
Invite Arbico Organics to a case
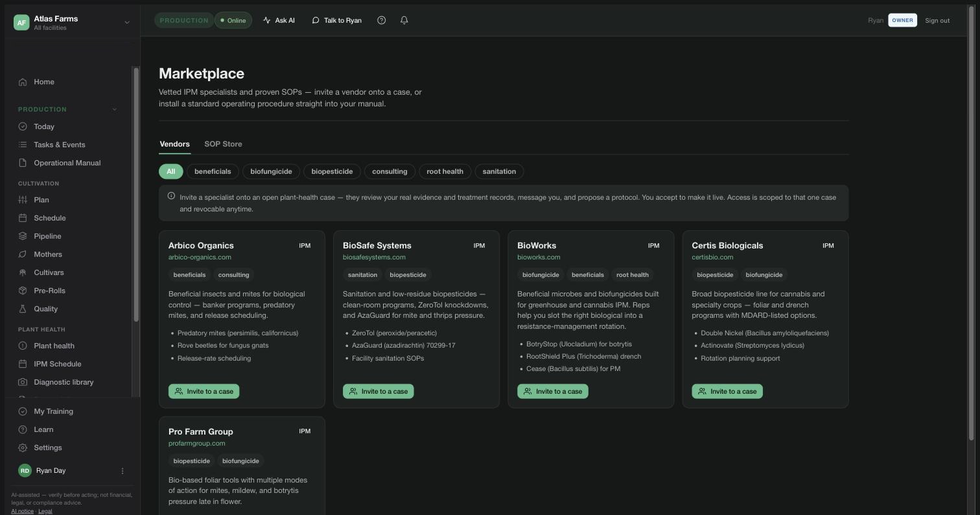(x=204, y=391)
